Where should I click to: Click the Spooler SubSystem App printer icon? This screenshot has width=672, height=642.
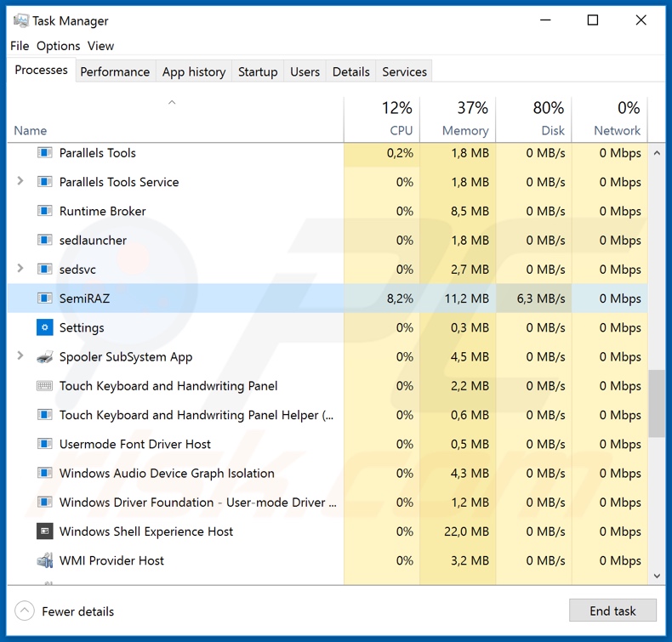tap(44, 356)
